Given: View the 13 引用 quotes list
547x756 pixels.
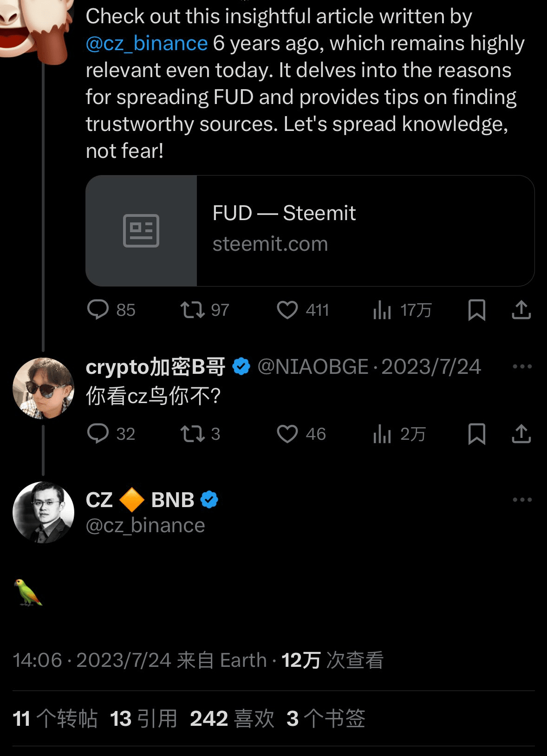Looking at the screenshot, I should (x=143, y=718).
